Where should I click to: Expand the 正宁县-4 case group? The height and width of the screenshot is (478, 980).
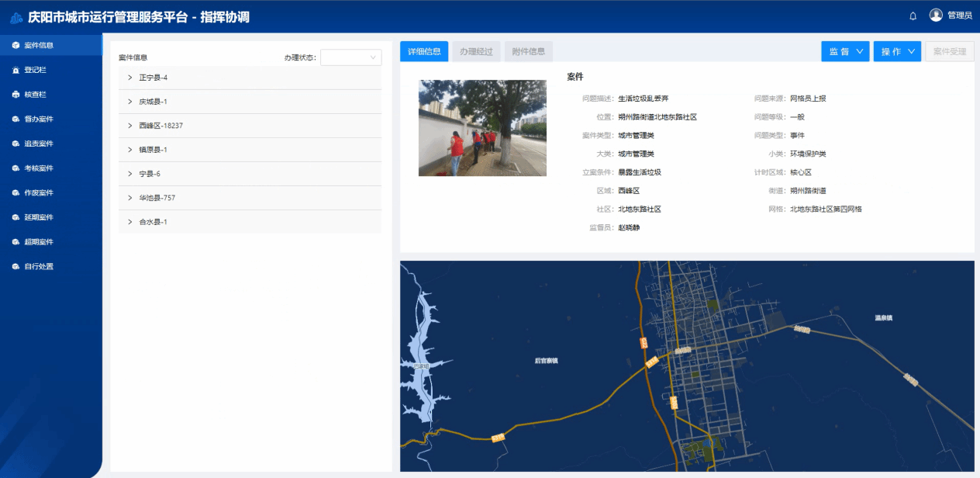coord(130,78)
